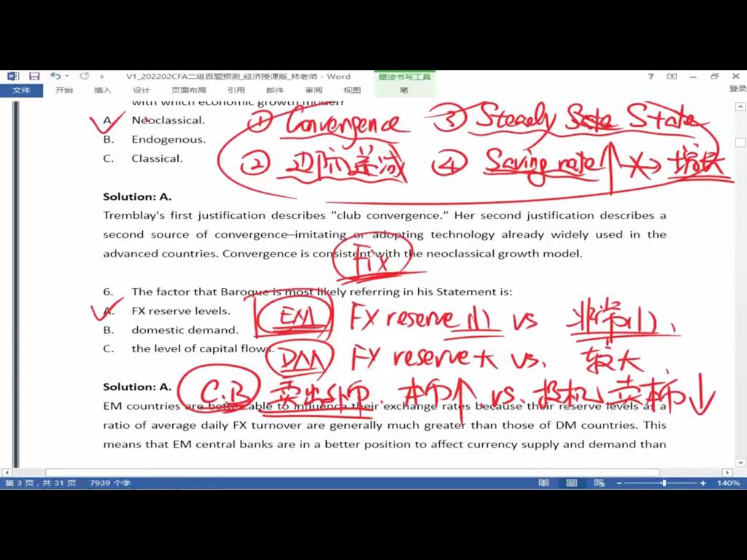Click page count 第3页,共31页 in status bar
The height and width of the screenshot is (560, 747).
point(41,483)
